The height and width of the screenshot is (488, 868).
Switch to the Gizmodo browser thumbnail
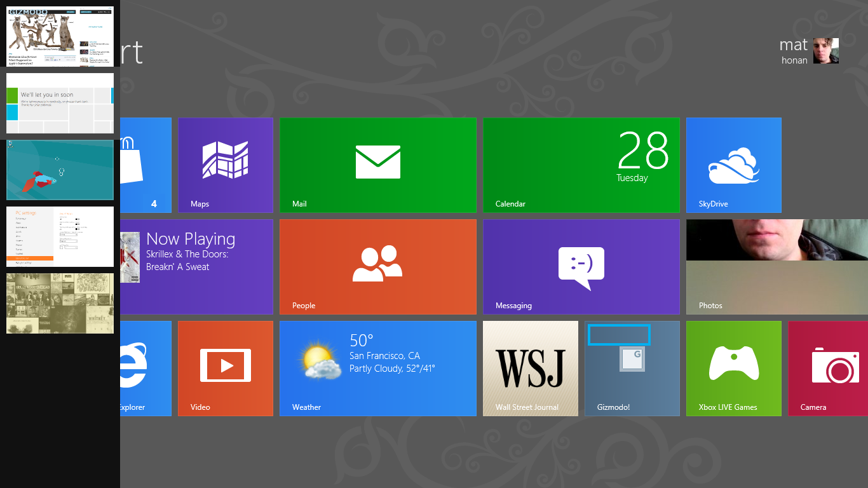click(60, 36)
